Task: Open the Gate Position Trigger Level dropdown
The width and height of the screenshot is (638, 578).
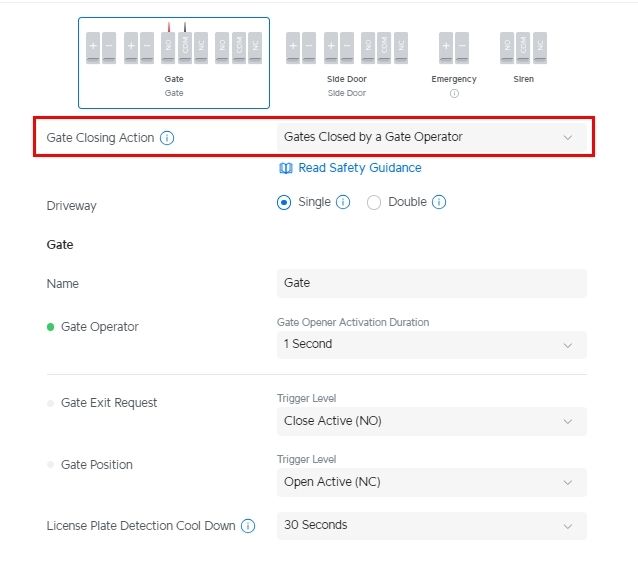Action: click(431, 482)
